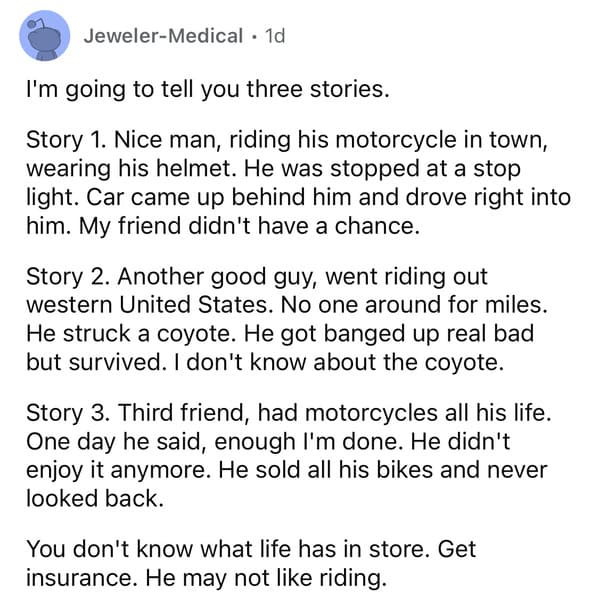The height and width of the screenshot is (597, 599).
Task: Click the Story 2 paragraph first line
Action: (257, 277)
